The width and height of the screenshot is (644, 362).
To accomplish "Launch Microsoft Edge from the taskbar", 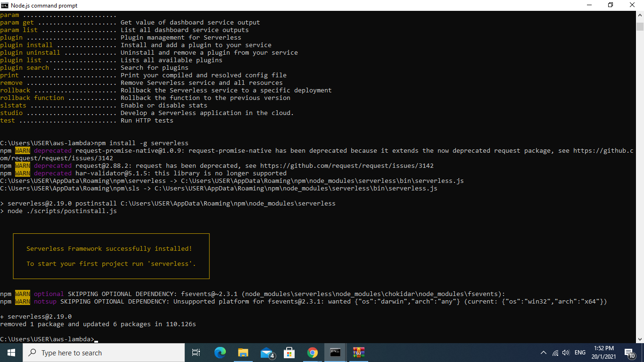I will pyautogui.click(x=220, y=353).
